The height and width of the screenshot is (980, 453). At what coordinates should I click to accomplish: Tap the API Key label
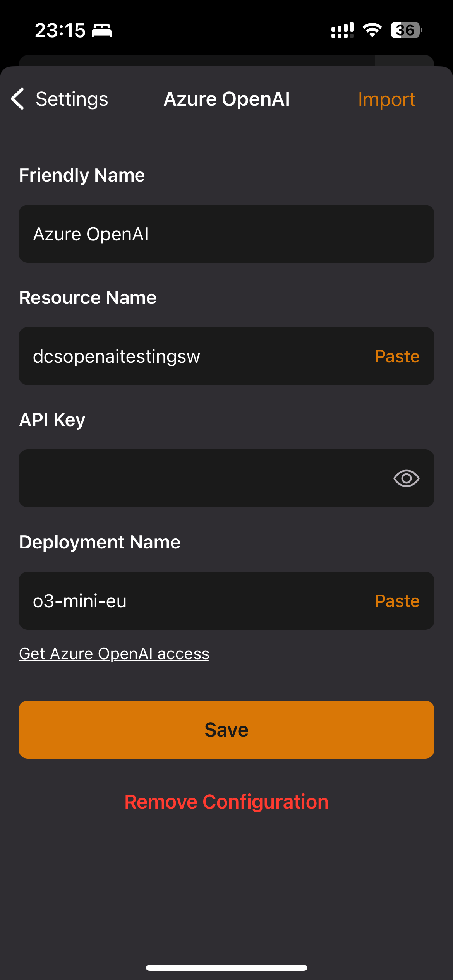52,420
